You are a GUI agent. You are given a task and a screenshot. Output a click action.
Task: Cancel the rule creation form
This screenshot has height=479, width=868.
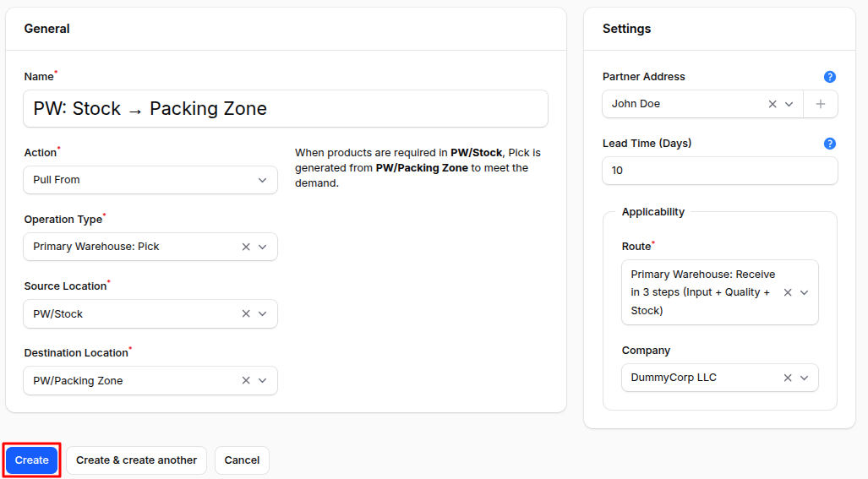pos(242,460)
